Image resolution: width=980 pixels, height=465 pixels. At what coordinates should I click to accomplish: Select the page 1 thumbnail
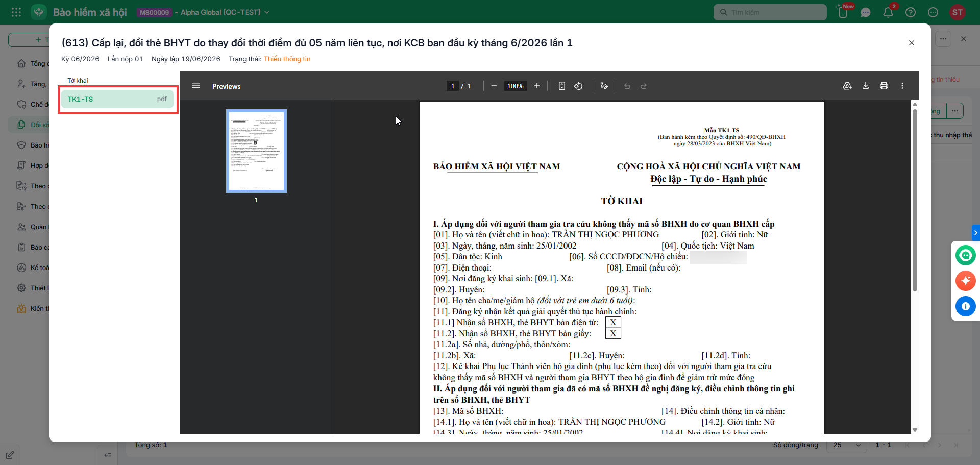pyautogui.click(x=256, y=151)
